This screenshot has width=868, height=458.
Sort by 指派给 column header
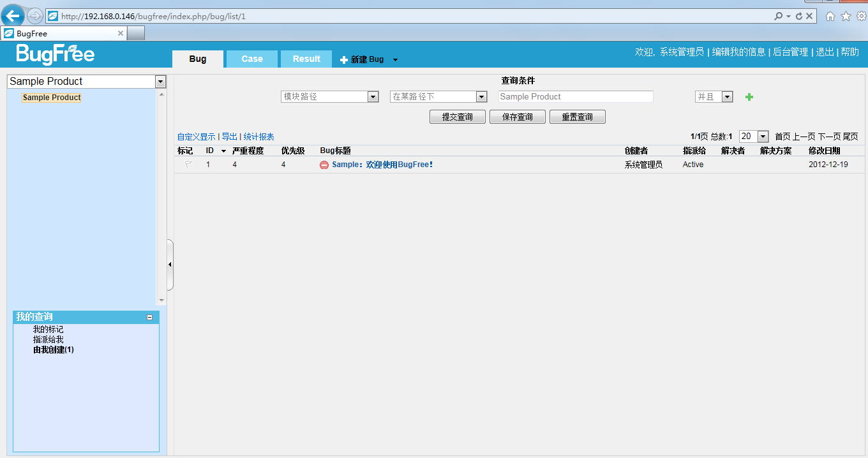[x=694, y=151]
